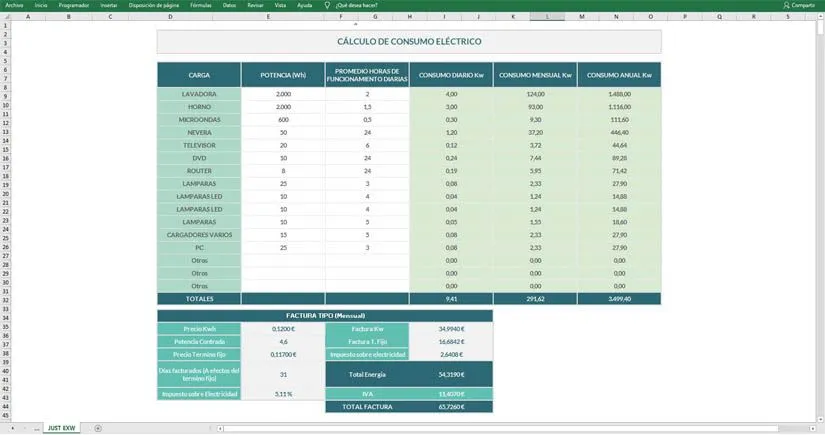This screenshot has height=435, width=825.
Task: Click the vertical scrollbar down arrow
Action: point(820,417)
